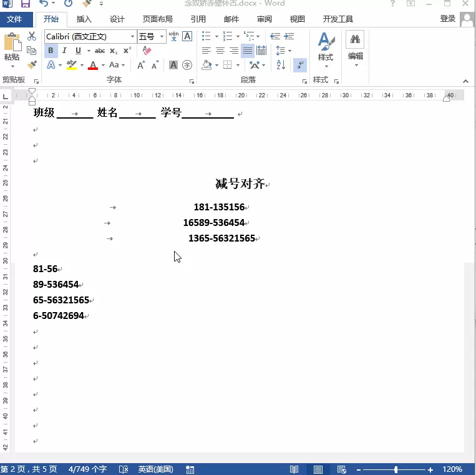Click tab selector L at ruler corner
The height and width of the screenshot is (475, 476).
(x=5, y=97)
